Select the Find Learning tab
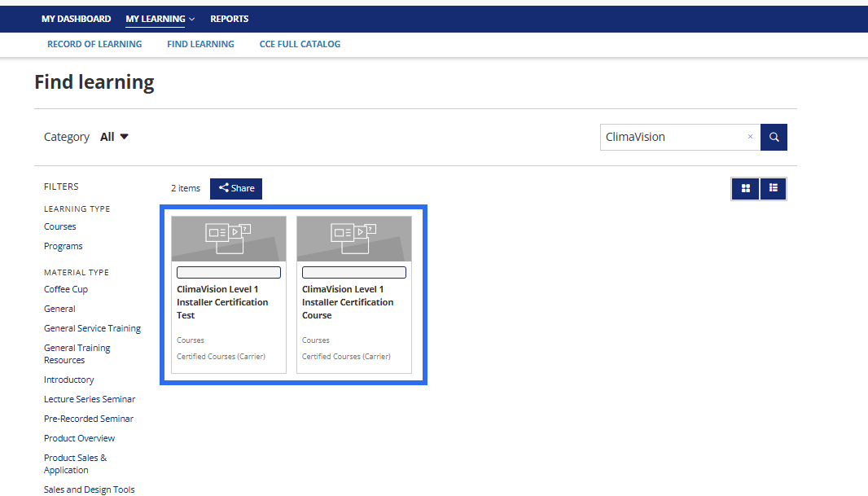Image resolution: width=868 pixels, height=496 pixels. coord(200,44)
